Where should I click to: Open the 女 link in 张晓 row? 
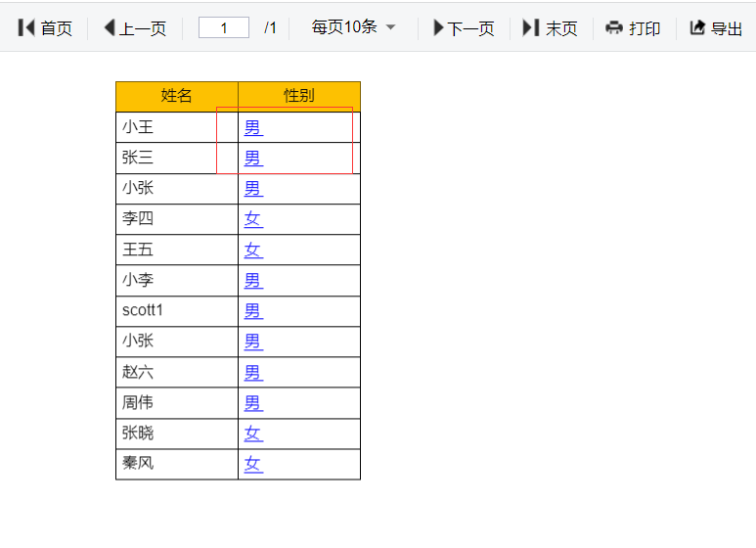coord(253,434)
